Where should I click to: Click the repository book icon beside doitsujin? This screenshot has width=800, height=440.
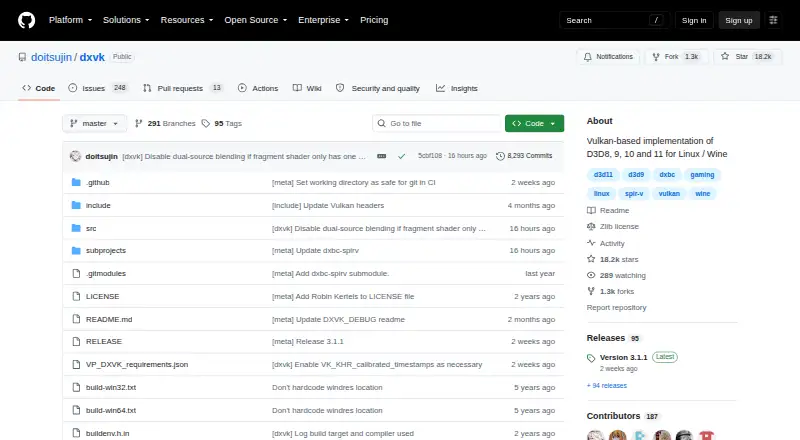click(x=22, y=57)
